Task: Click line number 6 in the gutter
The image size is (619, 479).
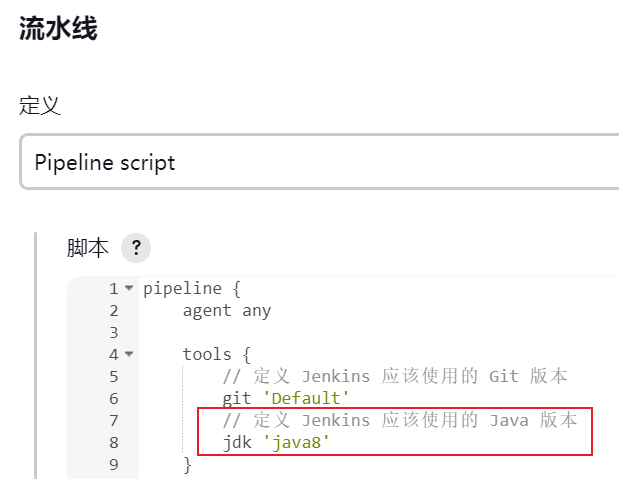Action: coord(113,399)
